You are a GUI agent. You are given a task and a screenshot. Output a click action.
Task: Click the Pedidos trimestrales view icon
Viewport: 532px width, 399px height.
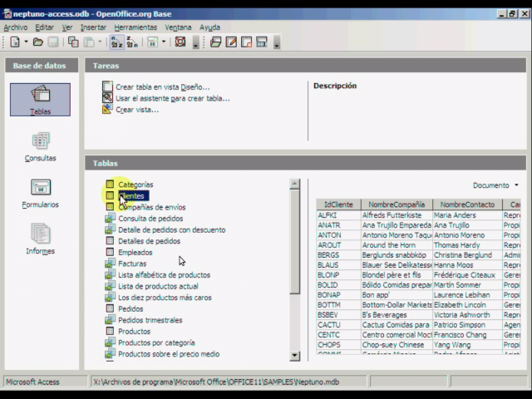[x=110, y=319]
